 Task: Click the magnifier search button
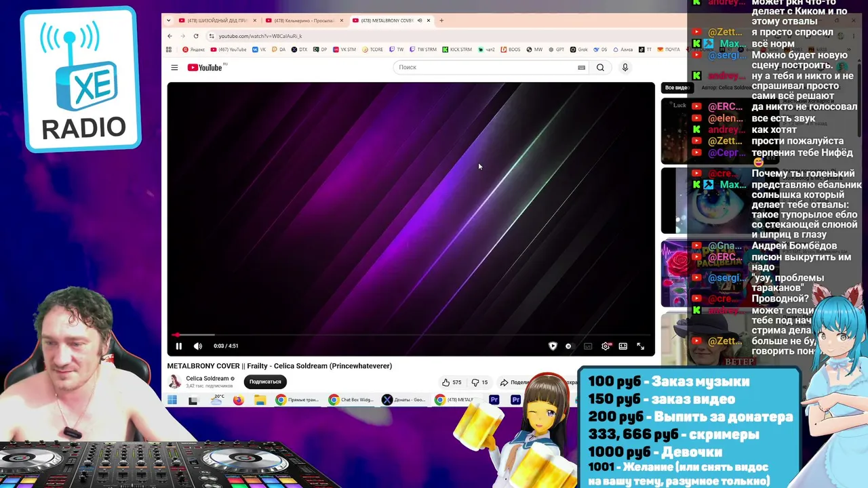[600, 67]
